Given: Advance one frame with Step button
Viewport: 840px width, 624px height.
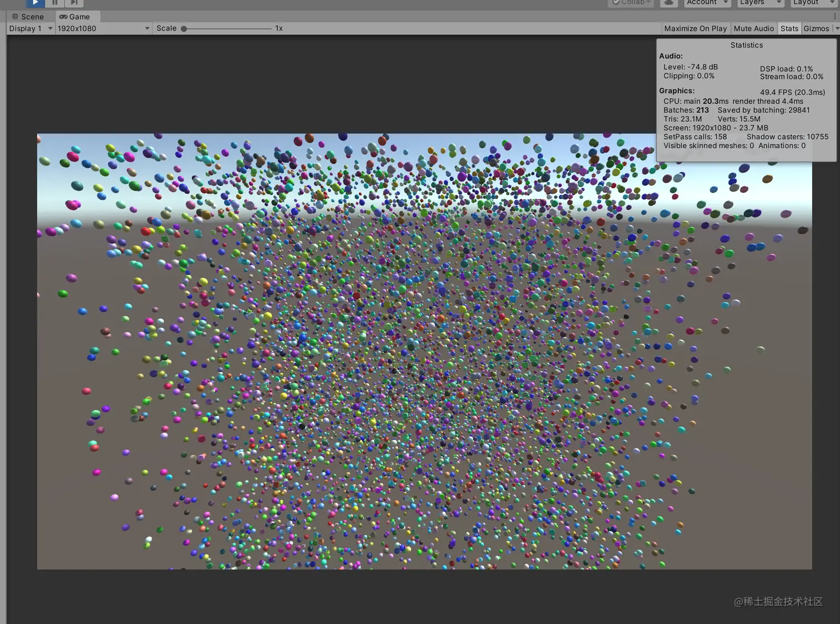Looking at the screenshot, I should click(x=74, y=3).
